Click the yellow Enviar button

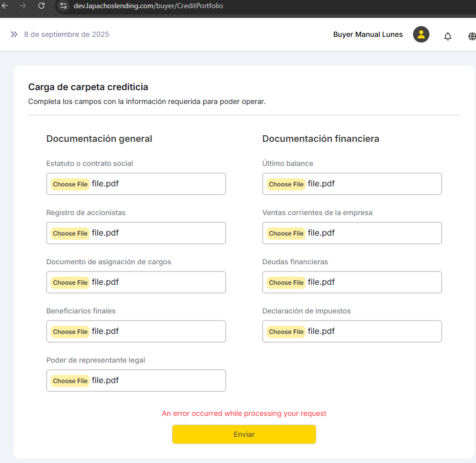click(x=244, y=434)
